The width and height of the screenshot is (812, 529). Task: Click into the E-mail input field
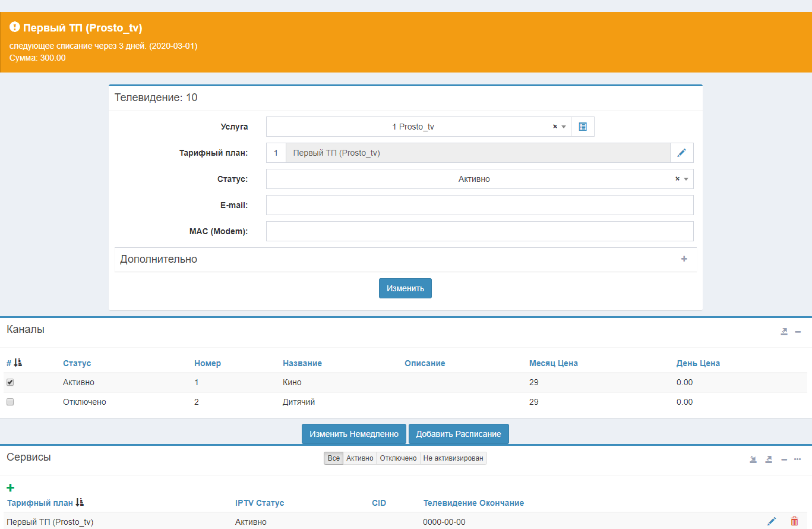pyautogui.click(x=479, y=205)
